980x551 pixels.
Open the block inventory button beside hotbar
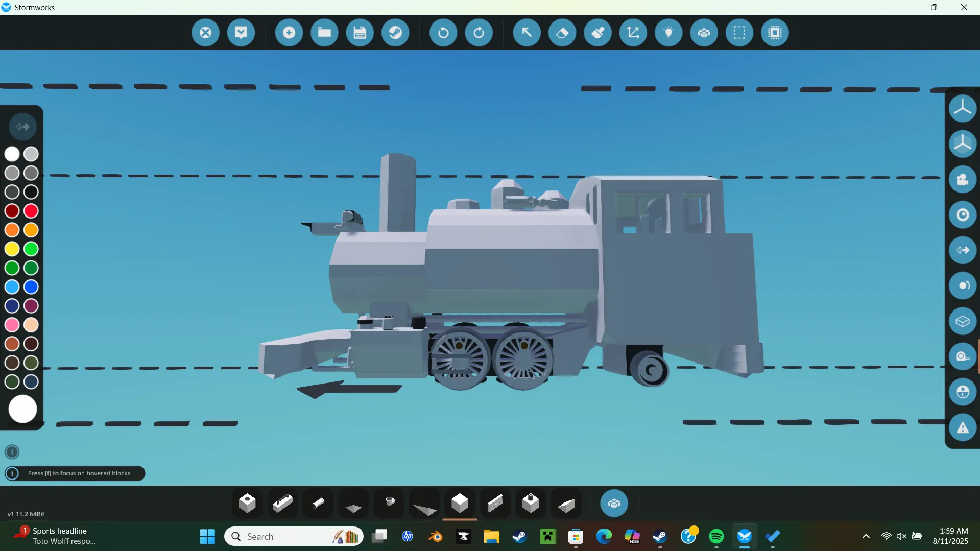614,504
